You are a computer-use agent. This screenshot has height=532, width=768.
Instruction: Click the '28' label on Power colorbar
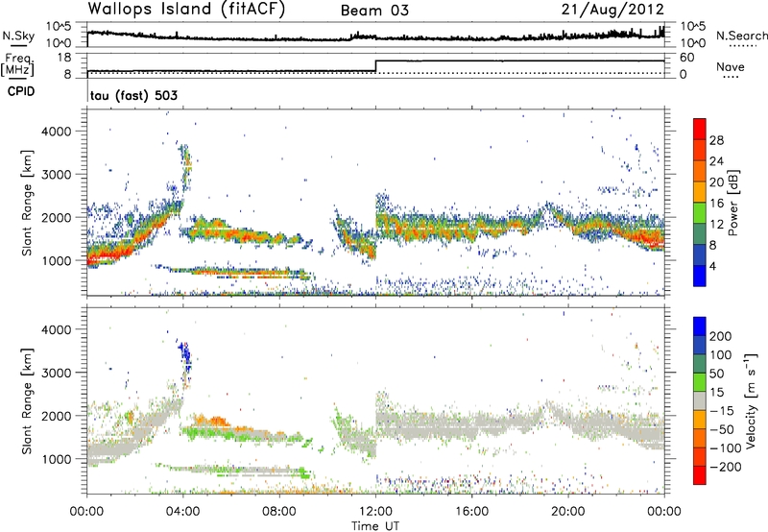click(x=716, y=140)
